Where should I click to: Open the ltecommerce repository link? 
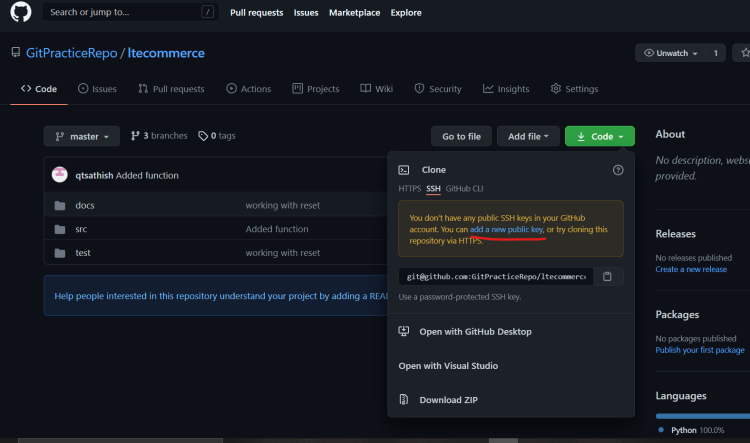coord(166,53)
